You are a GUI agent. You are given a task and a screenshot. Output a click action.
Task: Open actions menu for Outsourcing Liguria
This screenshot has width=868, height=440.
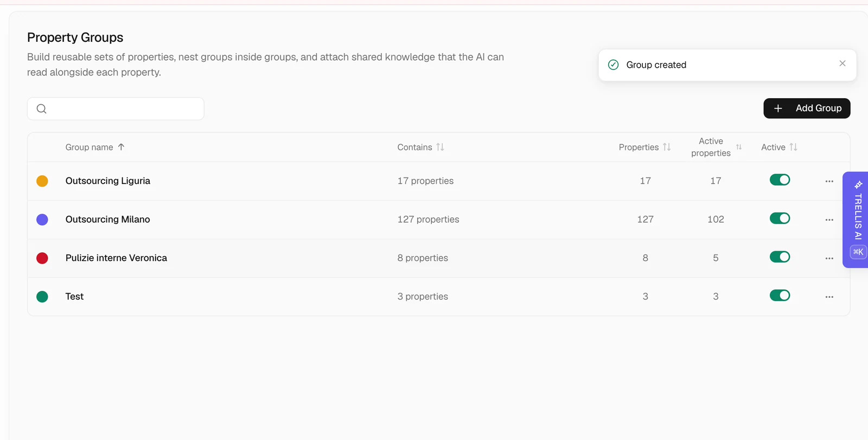pos(829,181)
